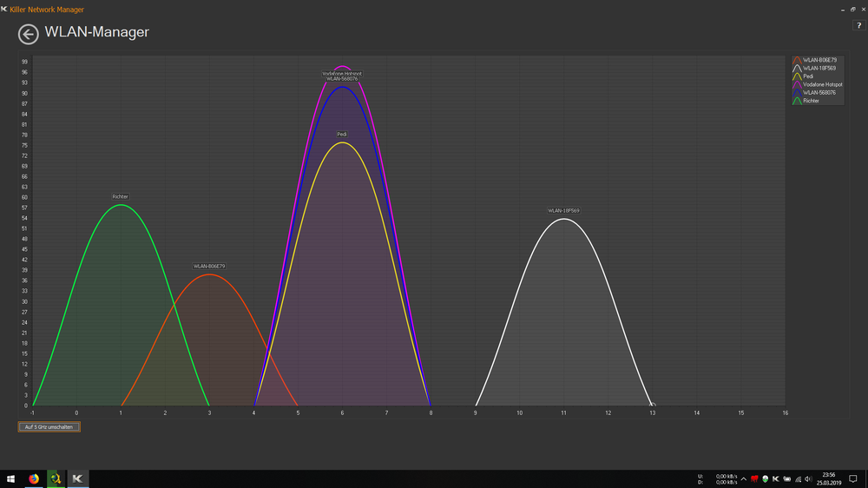The height and width of the screenshot is (488, 868).
Task: Click the back arrow next to WLAN-Manager
Action: [28, 34]
